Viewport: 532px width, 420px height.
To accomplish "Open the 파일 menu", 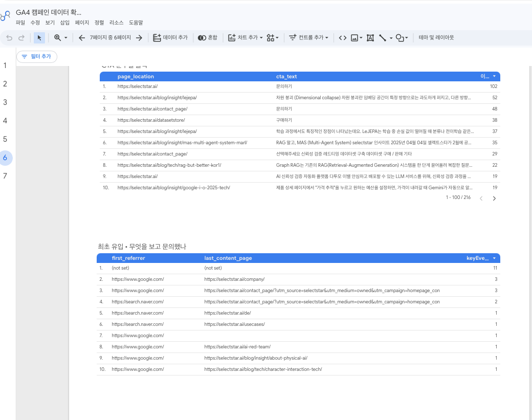I will point(20,23).
